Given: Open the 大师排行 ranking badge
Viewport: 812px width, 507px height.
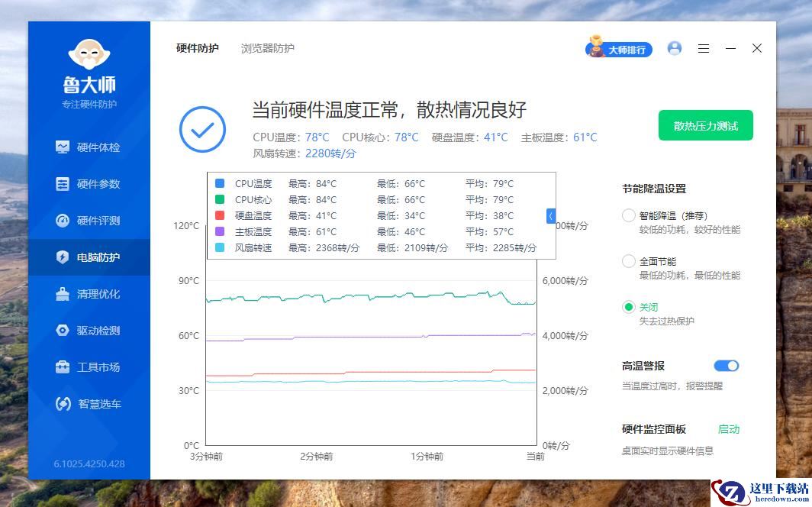Looking at the screenshot, I should (619, 47).
